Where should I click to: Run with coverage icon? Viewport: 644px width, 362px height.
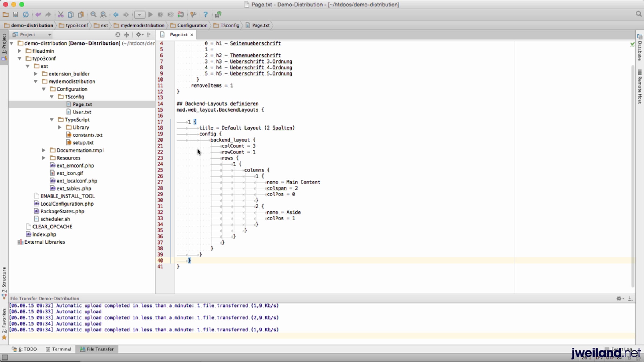point(170,14)
